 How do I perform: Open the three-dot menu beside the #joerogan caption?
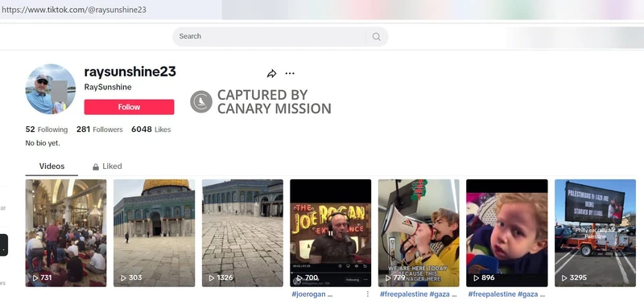tap(368, 294)
